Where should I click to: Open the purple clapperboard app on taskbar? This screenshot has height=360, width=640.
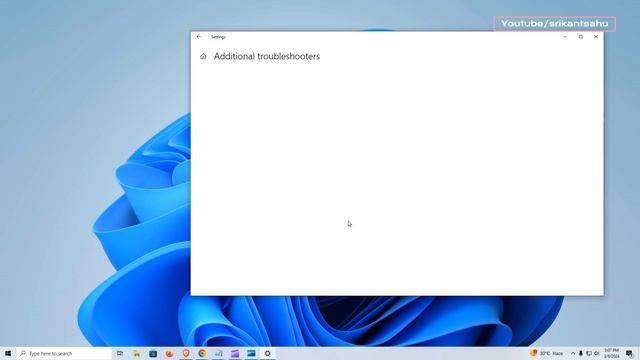click(x=235, y=353)
